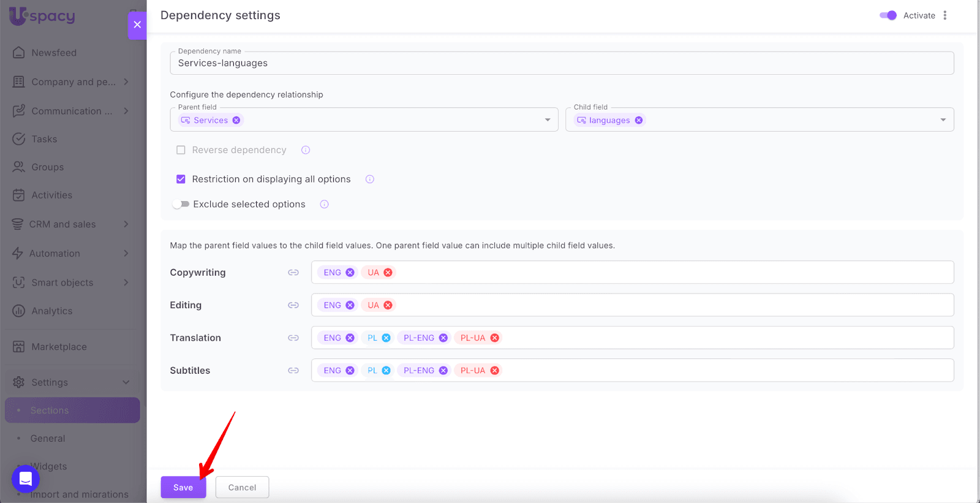This screenshot has width=980, height=503.
Task: Save the dependency settings
Action: [183, 487]
